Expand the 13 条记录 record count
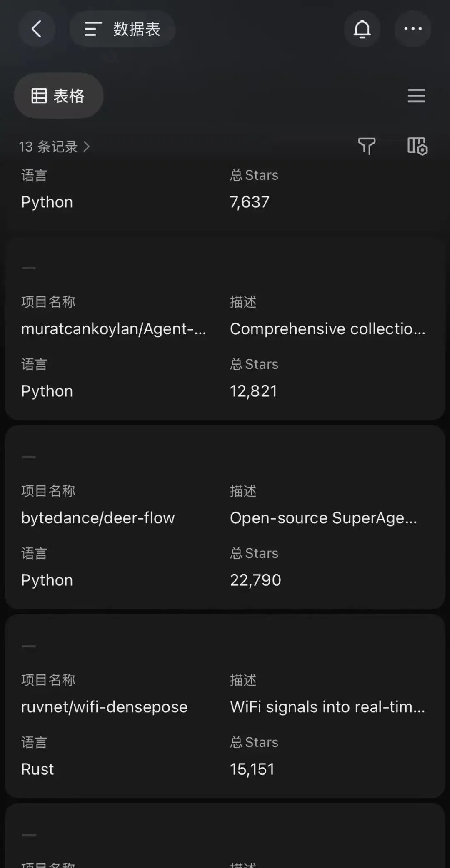The image size is (450, 868). [x=54, y=147]
